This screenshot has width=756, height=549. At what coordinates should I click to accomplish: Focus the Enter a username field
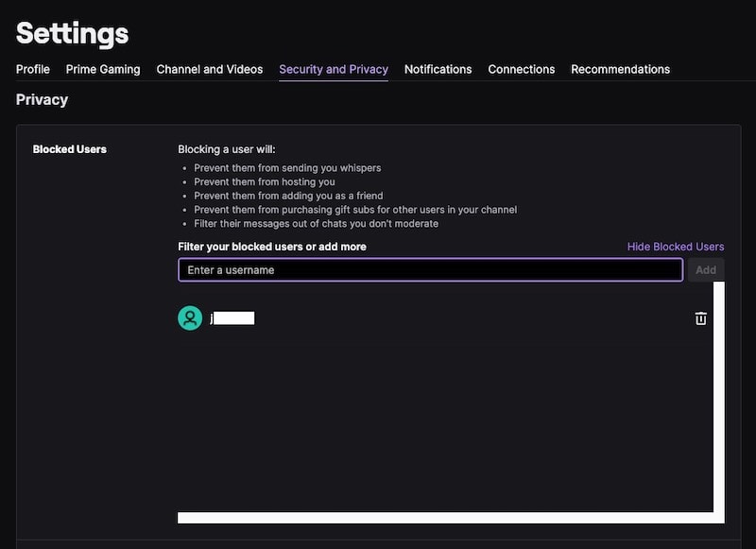click(431, 270)
